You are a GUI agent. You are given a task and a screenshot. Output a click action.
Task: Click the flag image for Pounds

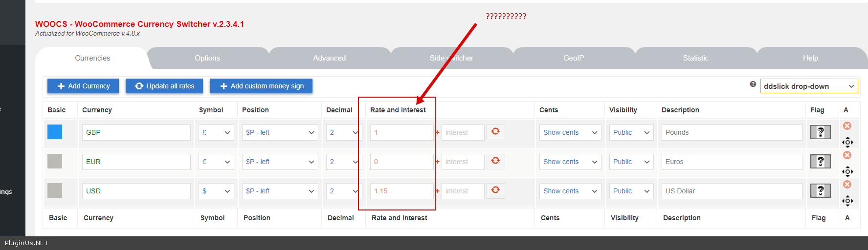point(820,132)
